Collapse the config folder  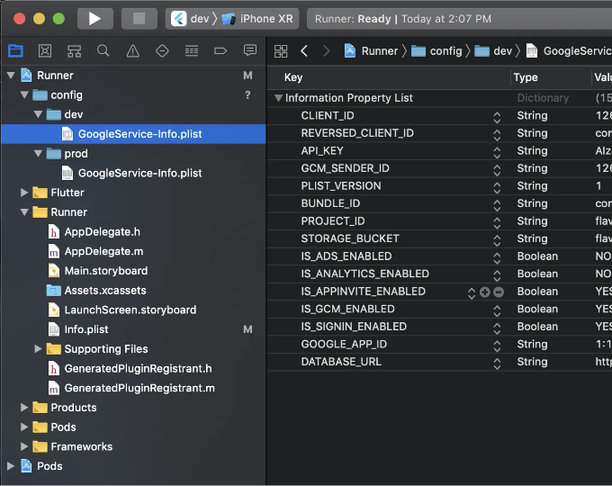(25, 94)
